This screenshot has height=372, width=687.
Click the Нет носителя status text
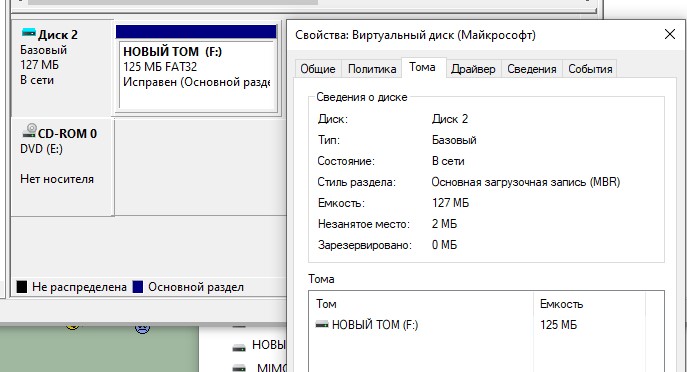click(57, 179)
